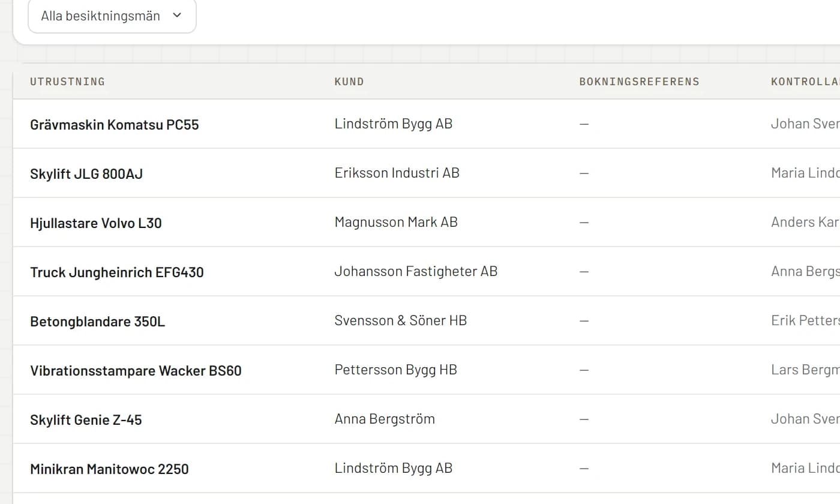The image size is (840, 504).
Task: Open the "Alla besiktningsmän" filter dropdown
Action: pos(112,16)
